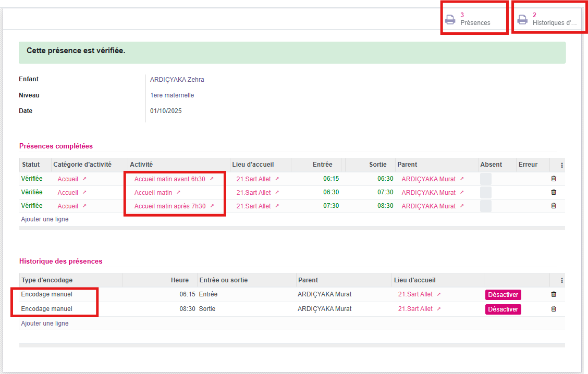Delete the Accueil matin après 7h30 row
Viewport: 588px width, 374px height.
coord(554,206)
